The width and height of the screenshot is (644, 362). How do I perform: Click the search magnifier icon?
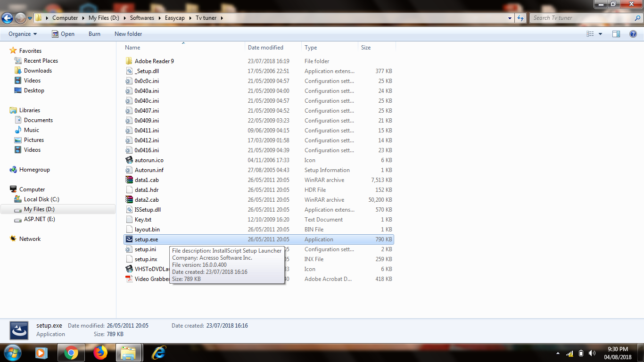point(637,18)
